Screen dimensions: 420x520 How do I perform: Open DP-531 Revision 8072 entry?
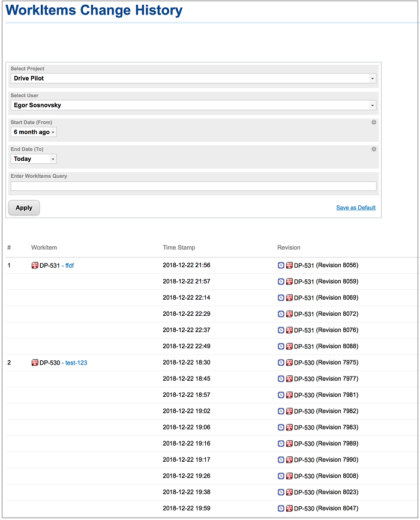(326, 314)
